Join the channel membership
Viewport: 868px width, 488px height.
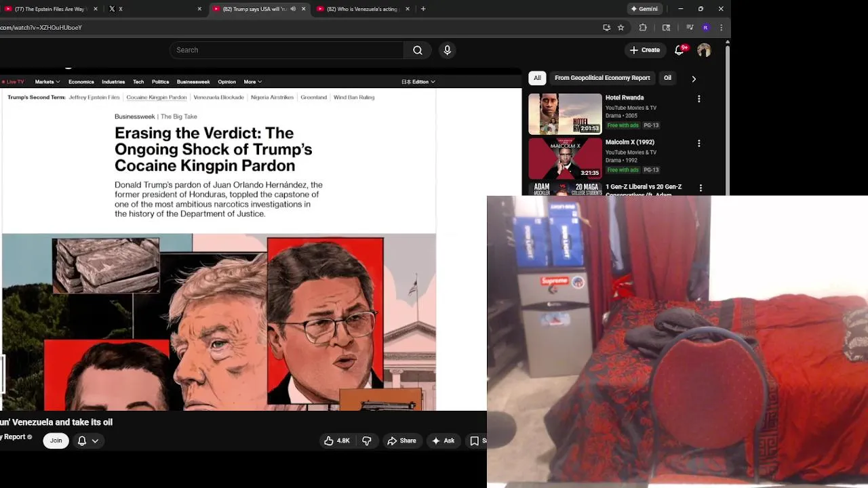pyautogui.click(x=56, y=441)
